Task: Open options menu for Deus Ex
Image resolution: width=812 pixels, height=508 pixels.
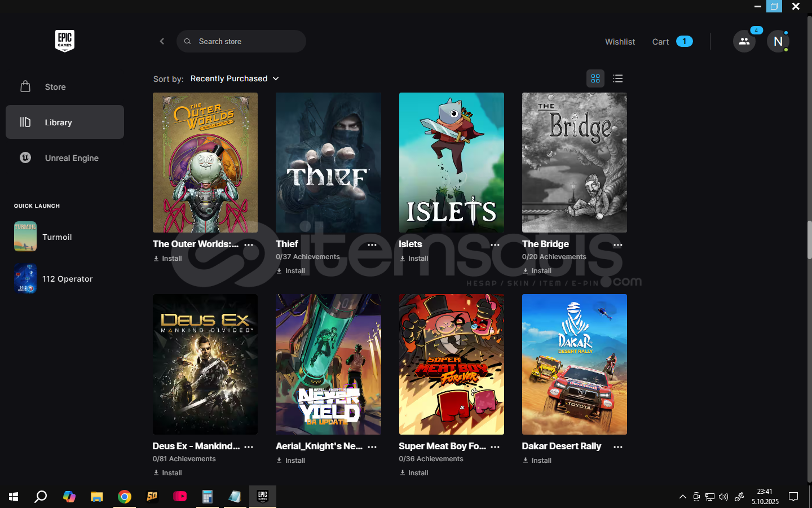Action: point(249,446)
